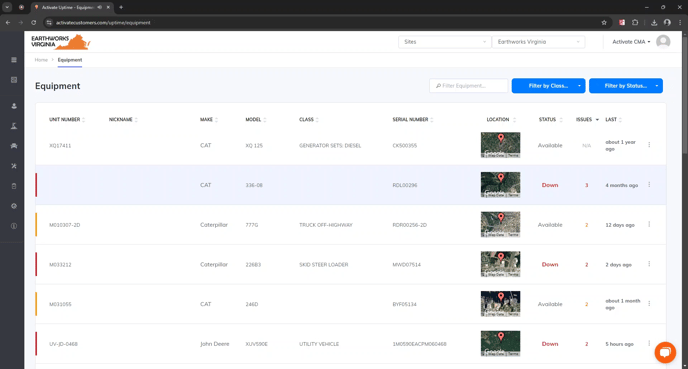
Task: Open the Earthworks Virginia selector
Action: [x=538, y=42]
